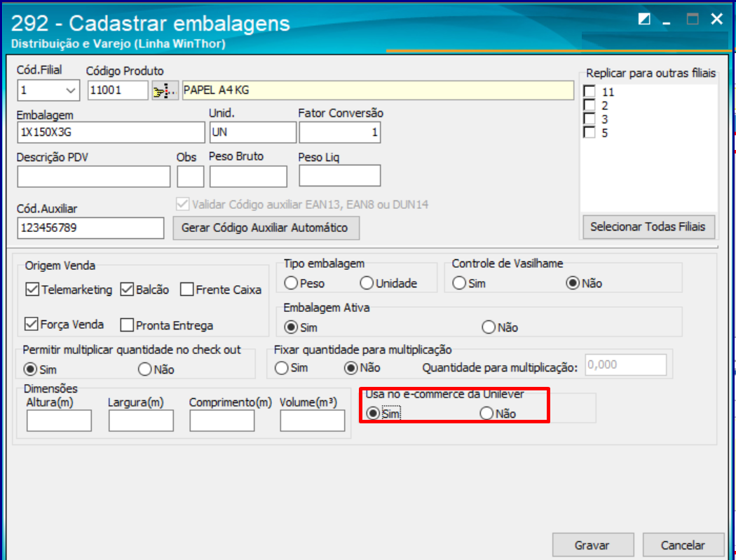Click Gerar Código Auxiliar Automático button
This screenshot has height=560, width=736.
coord(266,228)
